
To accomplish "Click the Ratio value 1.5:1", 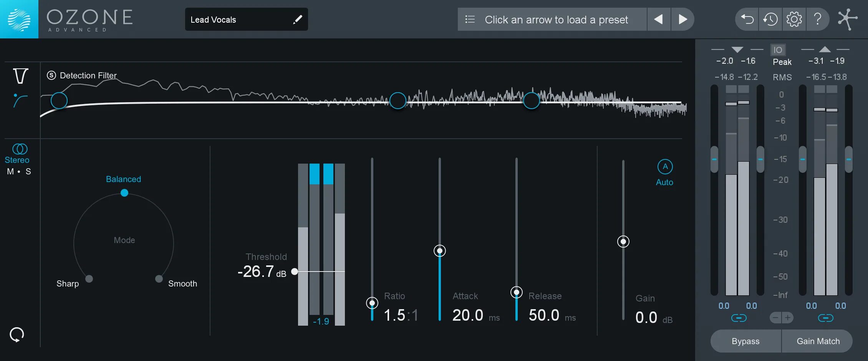I will click(x=401, y=315).
